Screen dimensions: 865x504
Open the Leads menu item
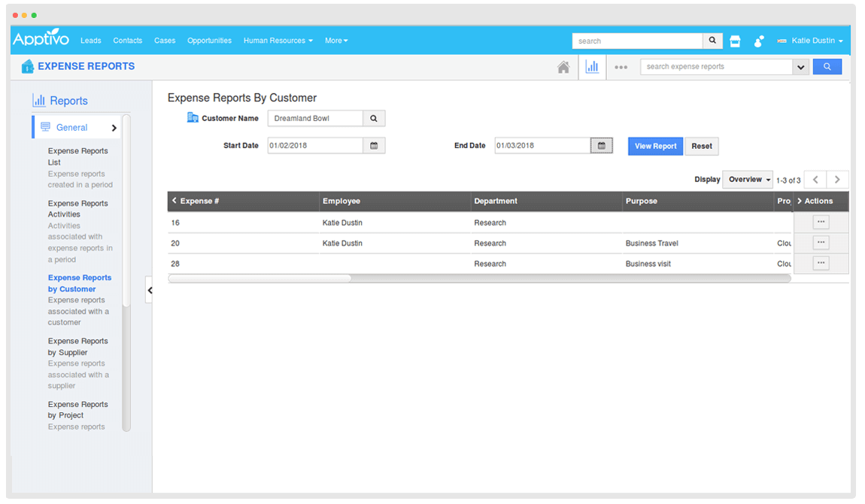(90, 41)
